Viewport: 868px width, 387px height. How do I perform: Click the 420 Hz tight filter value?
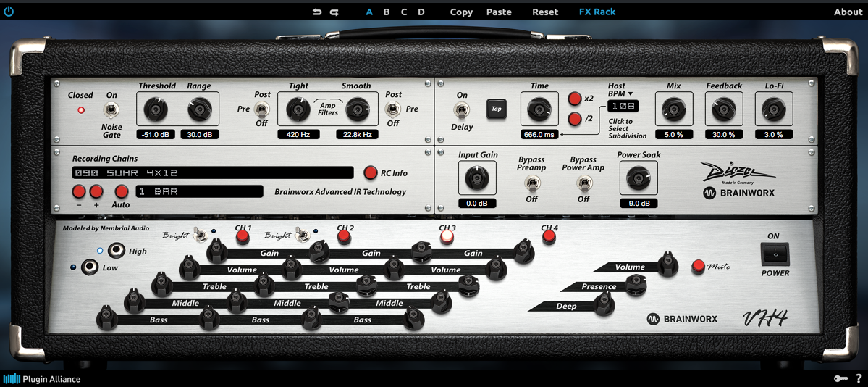point(298,135)
